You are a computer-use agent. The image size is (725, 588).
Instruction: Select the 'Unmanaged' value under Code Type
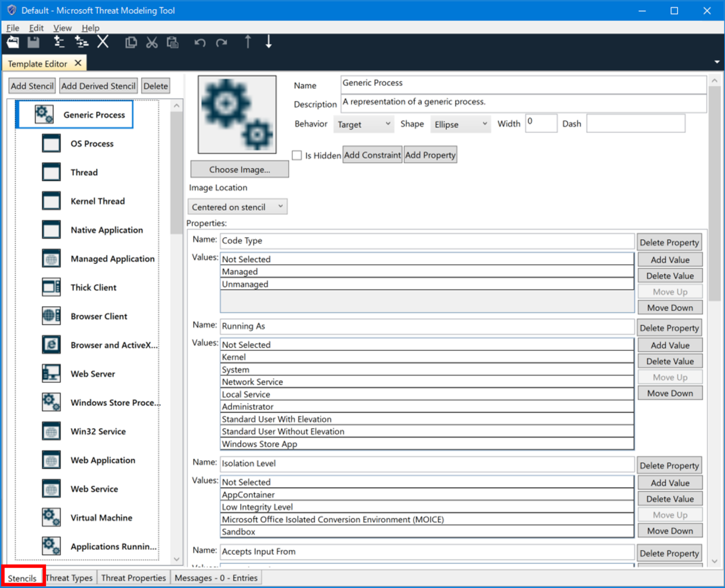tap(427, 284)
